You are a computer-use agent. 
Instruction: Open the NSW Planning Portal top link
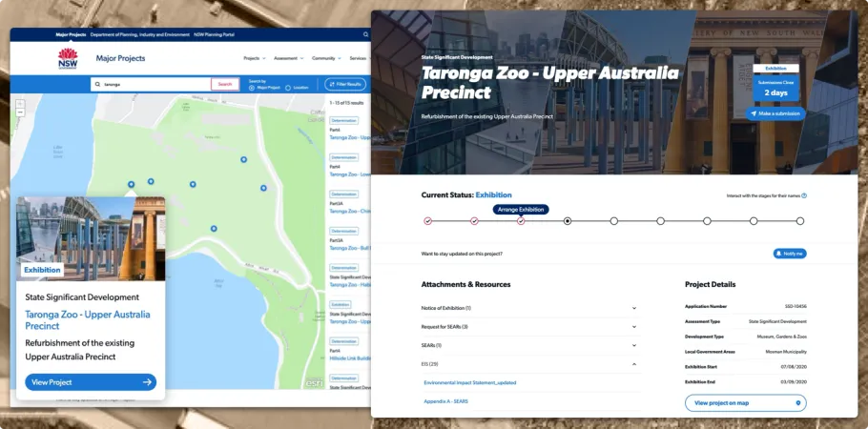(x=214, y=34)
